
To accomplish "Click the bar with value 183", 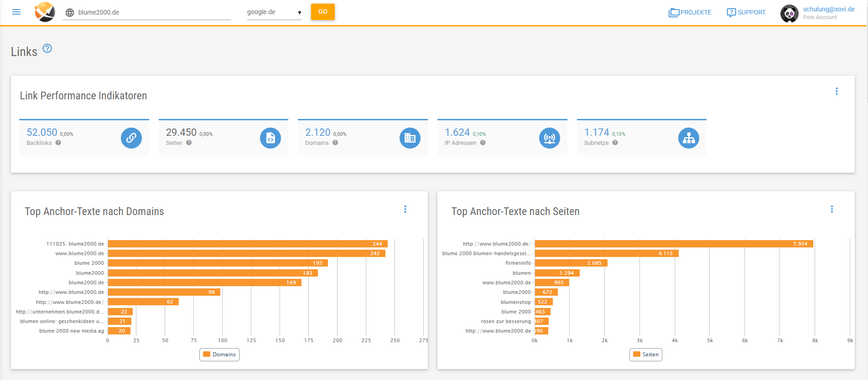I will [x=213, y=273].
